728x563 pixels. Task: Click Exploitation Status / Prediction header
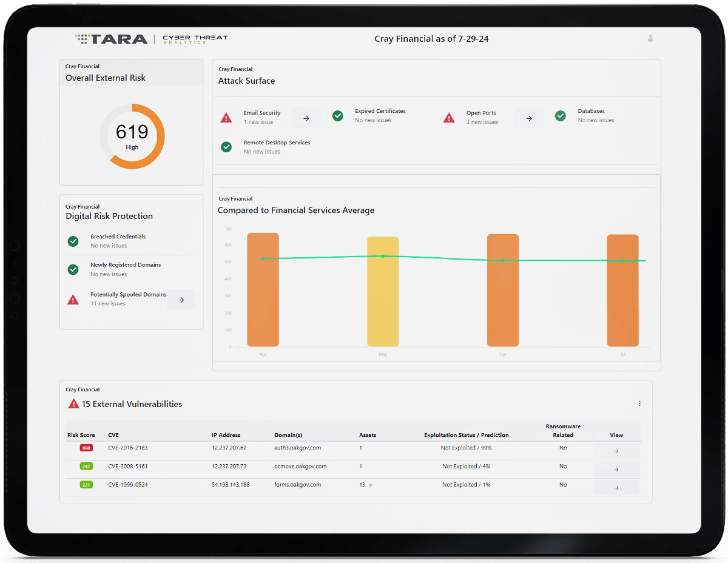coord(466,435)
